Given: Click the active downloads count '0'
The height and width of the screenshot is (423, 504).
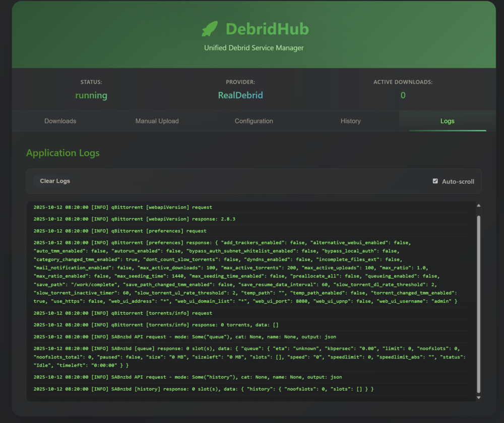Looking at the screenshot, I should click(x=403, y=95).
